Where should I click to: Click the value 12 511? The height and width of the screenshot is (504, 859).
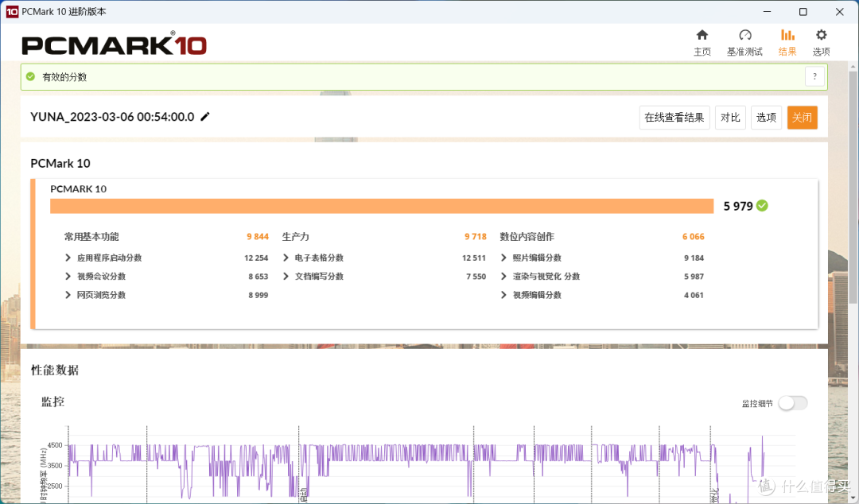pyautogui.click(x=474, y=258)
